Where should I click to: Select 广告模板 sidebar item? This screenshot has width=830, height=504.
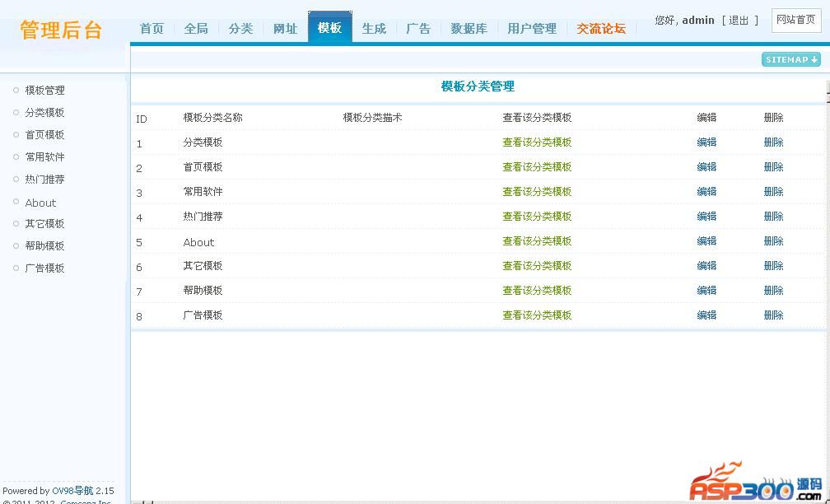pyautogui.click(x=44, y=268)
